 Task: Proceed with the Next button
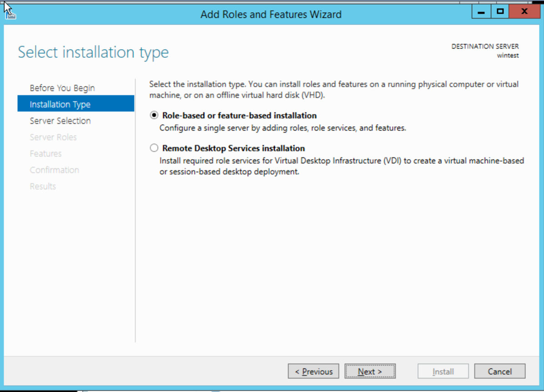pos(370,371)
